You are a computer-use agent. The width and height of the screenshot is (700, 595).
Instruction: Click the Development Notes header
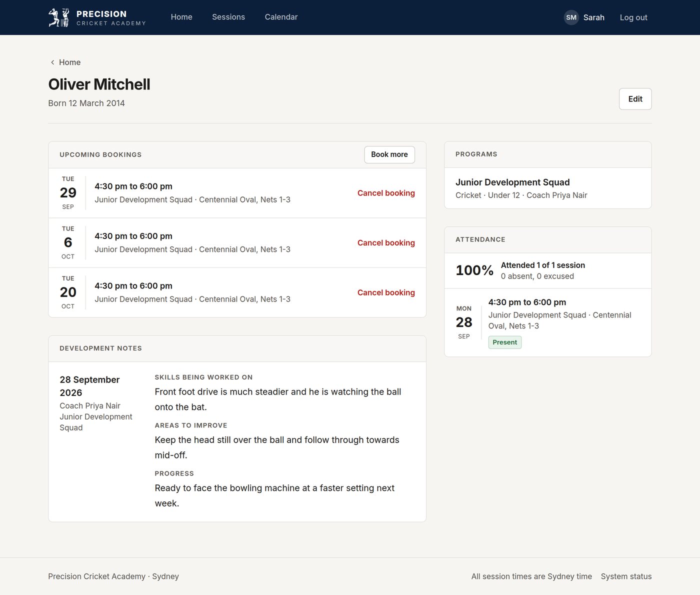[x=100, y=348]
